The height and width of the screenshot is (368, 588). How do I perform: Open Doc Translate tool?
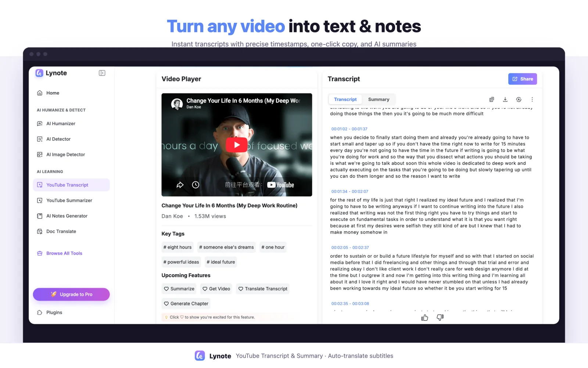click(71, 231)
